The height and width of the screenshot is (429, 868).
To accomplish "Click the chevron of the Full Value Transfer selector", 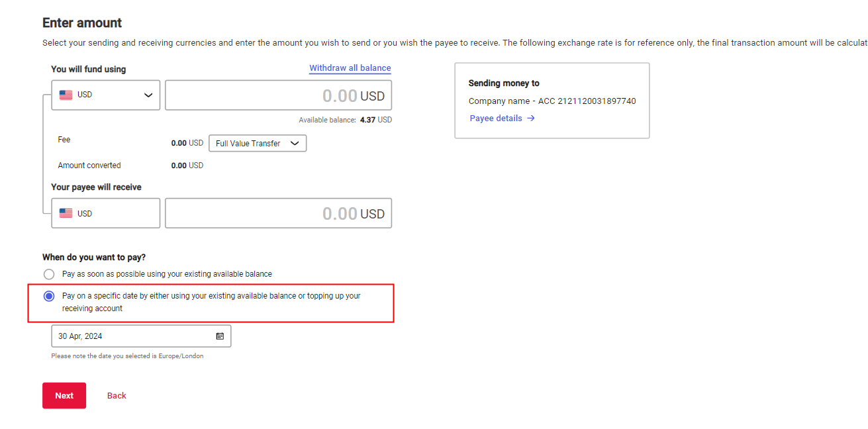I will coord(295,143).
